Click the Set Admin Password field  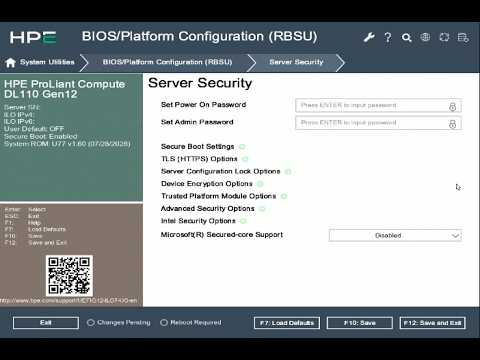pos(378,123)
